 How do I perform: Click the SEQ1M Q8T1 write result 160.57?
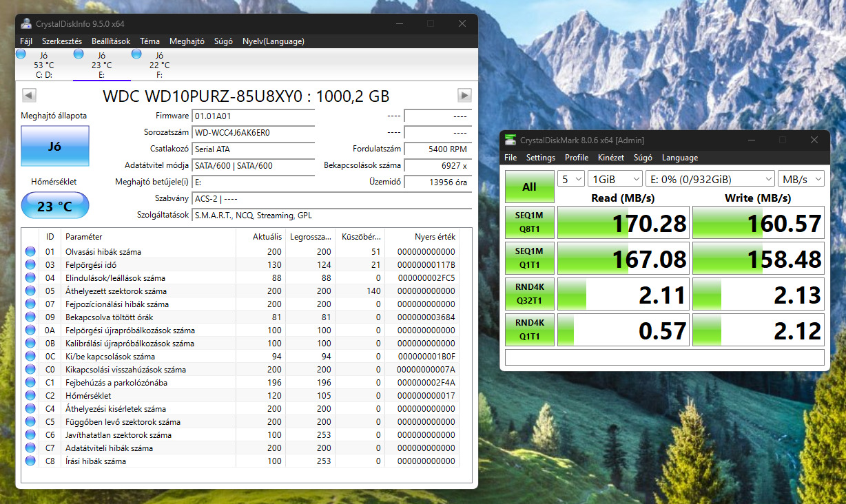pyautogui.click(x=758, y=222)
